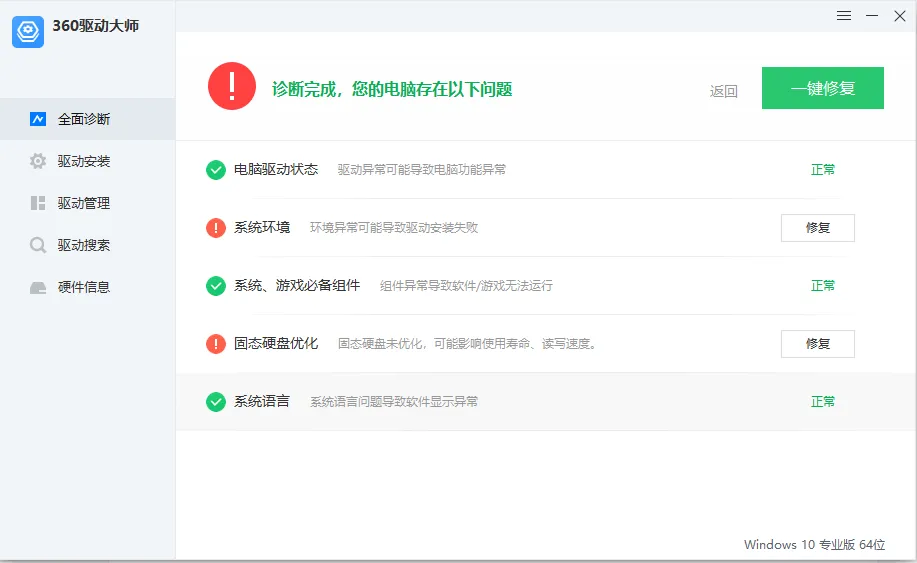Click description 组件异常导致软件/游戏无法运行
This screenshot has width=917, height=563.
tap(466, 286)
